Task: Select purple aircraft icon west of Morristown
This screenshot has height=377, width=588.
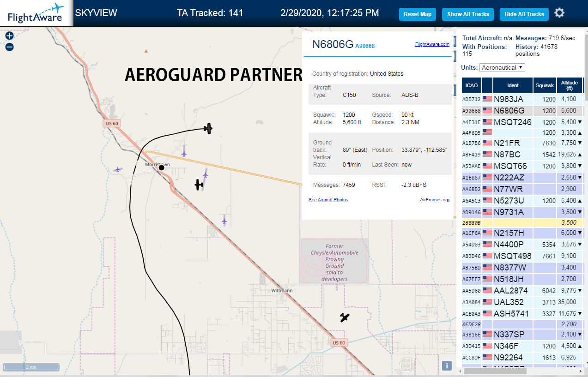Action: pyautogui.click(x=118, y=169)
